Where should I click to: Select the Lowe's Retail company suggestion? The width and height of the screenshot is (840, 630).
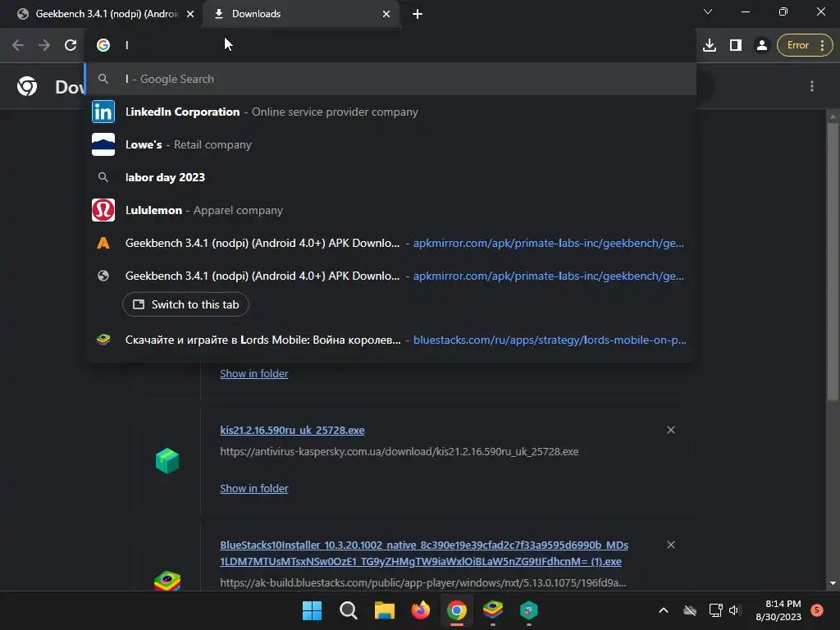pos(390,144)
